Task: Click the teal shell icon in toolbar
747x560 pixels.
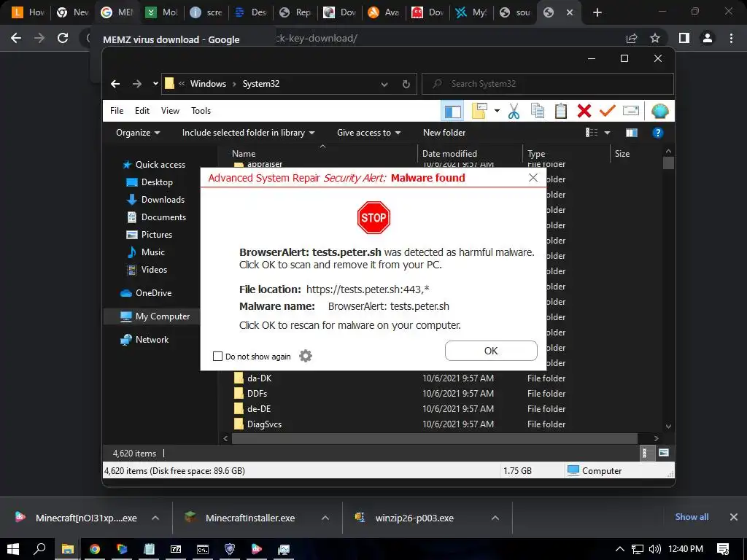Action: point(659,112)
